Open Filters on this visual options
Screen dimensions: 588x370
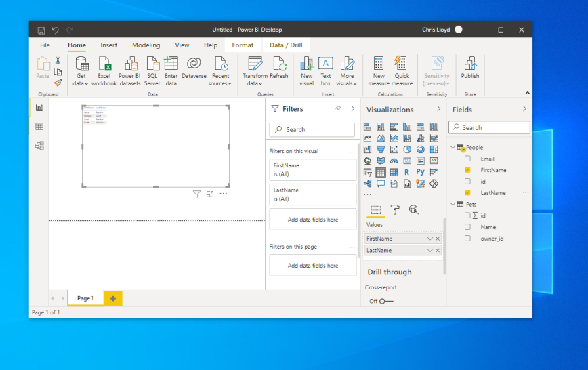point(352,152)
